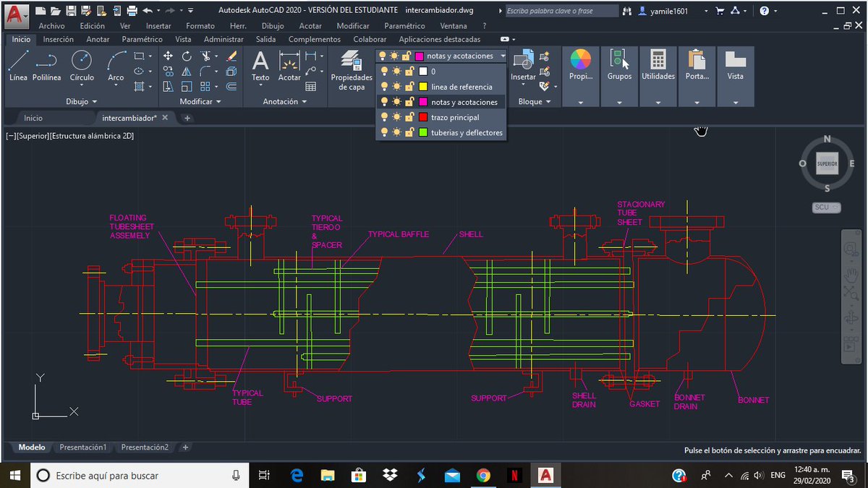Select the Copy objects tool
Viewport: 868px width, 488px height.
(x=168, y=71)
